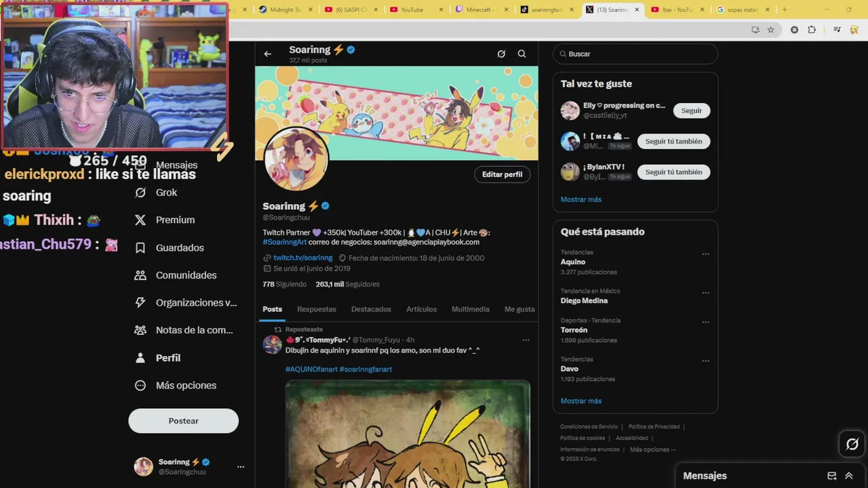
Task: Expand the Mensajes drawer with double chevron
Action: pyautogui.click(x=848, y=476)
